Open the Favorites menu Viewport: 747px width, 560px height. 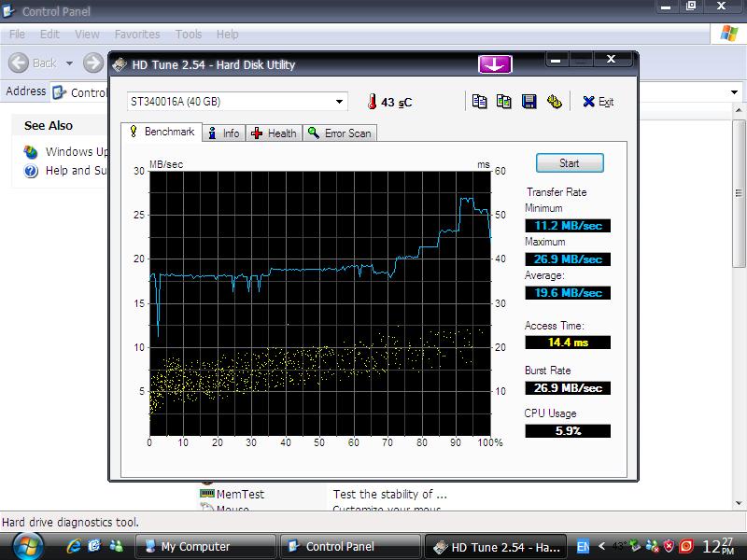pos(136,35)
